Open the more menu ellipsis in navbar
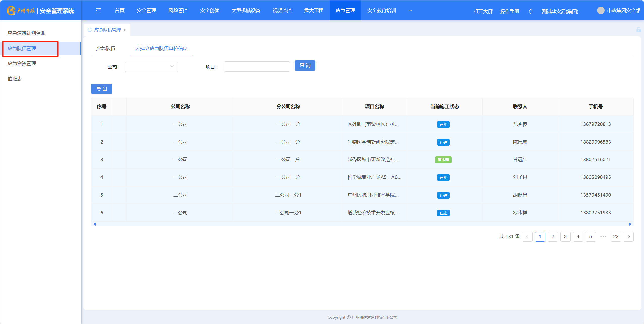 point(410,10)
